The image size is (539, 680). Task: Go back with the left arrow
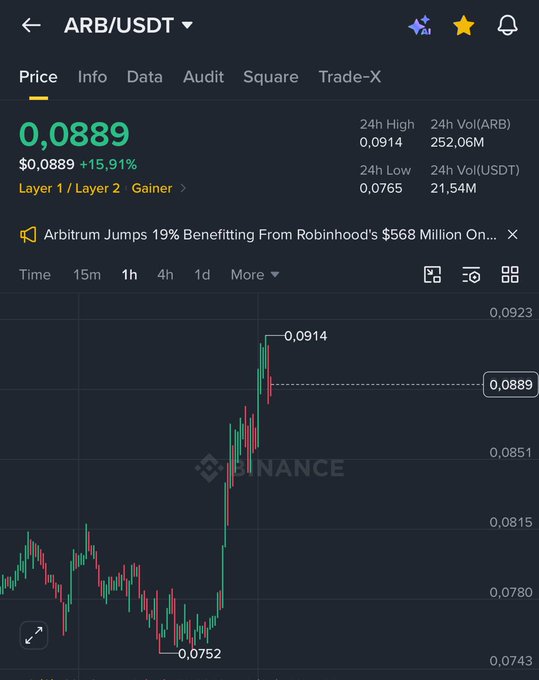[31, 25]
